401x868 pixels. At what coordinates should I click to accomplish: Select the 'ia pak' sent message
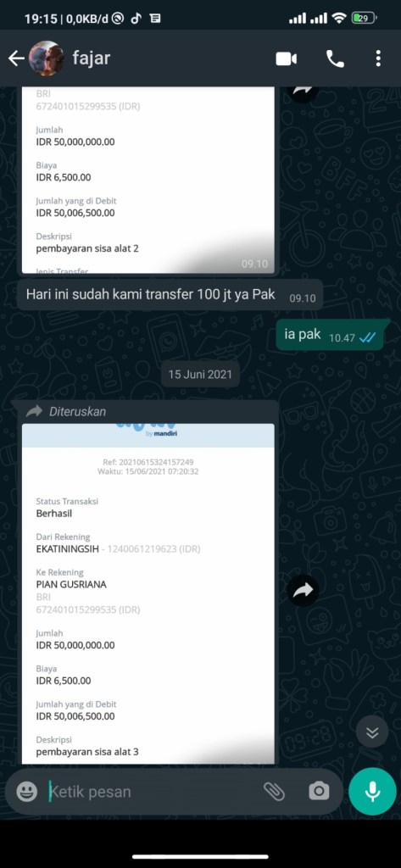tap(330, 336)
